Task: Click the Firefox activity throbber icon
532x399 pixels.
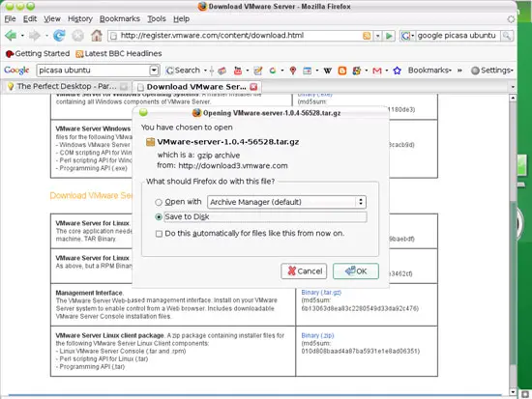Action: click(511, 19)
